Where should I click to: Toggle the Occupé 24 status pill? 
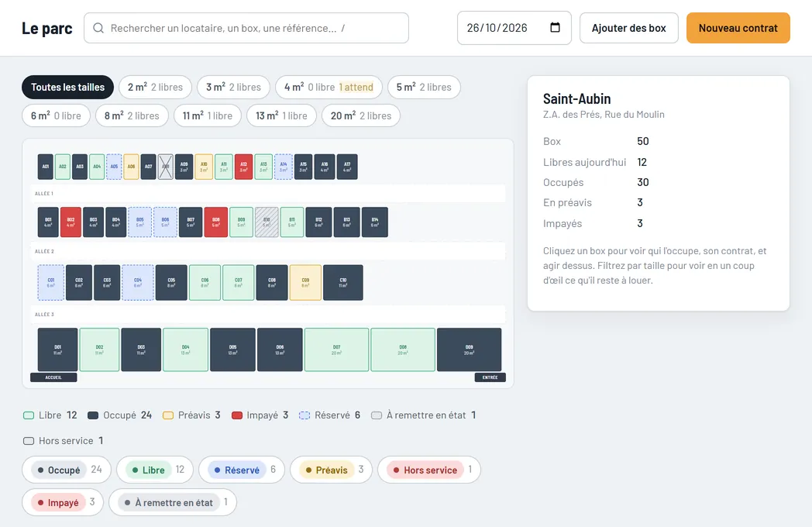point(67,470)
